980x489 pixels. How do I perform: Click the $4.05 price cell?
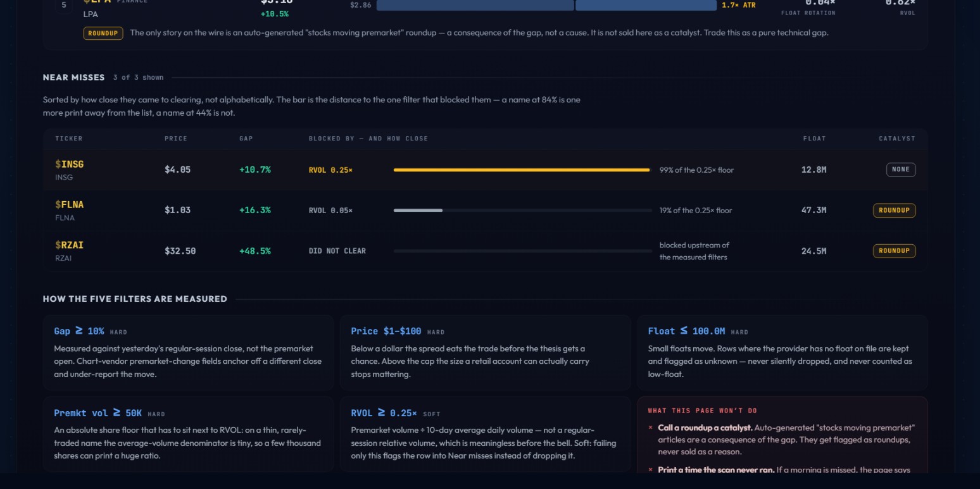tap(177, 170)
